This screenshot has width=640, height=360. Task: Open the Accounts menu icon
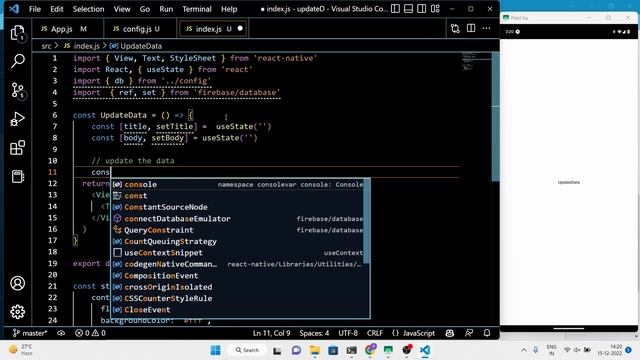pyautogui.click(x=18, y=283)
